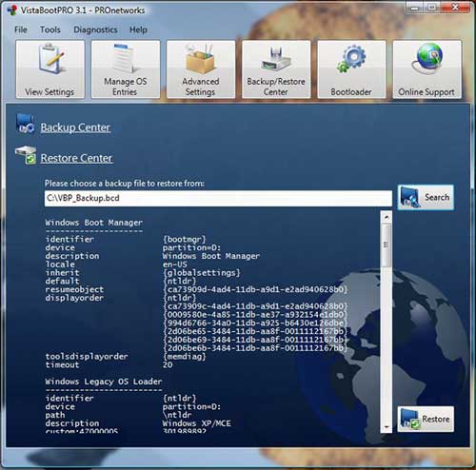This screenshot has height=470, width=476.
Task: Open Backup/Restore Center
Action: click(x=276, y=69)
